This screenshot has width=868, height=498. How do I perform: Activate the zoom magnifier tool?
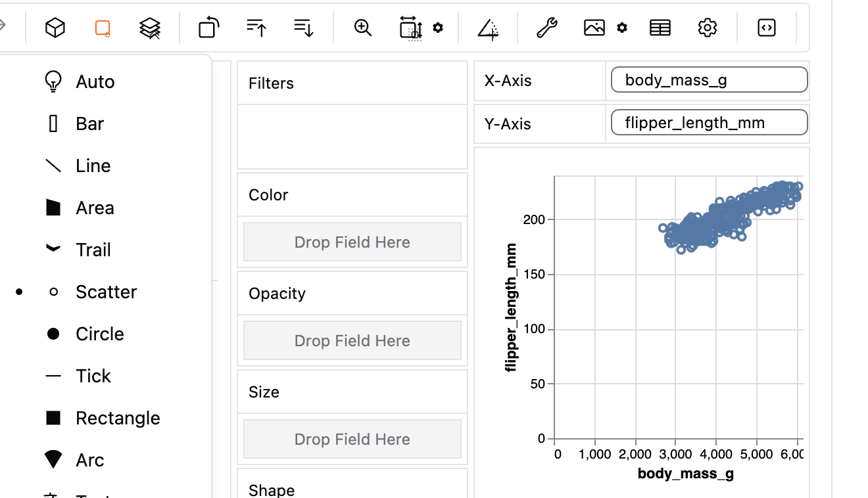[x=362, y=28]
